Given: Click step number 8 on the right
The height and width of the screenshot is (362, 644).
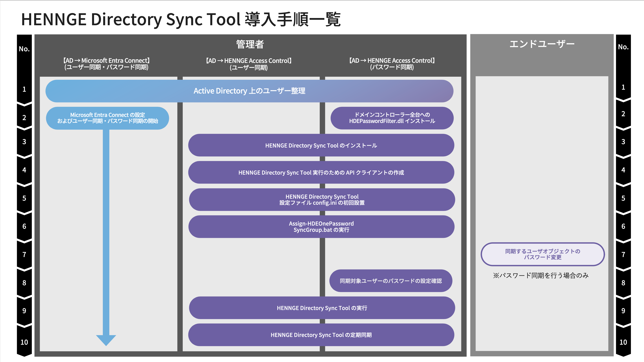Looking at the screenshot, I should (x=623, y=283).
